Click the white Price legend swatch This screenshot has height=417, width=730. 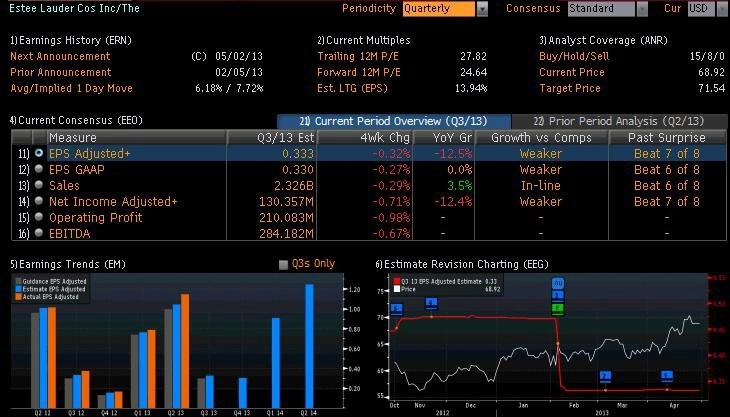[x=397, y=289]
